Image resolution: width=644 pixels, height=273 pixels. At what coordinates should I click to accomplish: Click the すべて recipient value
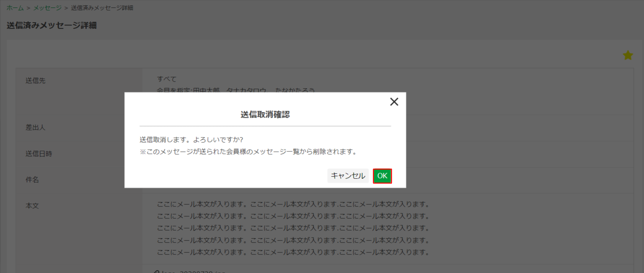point(167,79)
